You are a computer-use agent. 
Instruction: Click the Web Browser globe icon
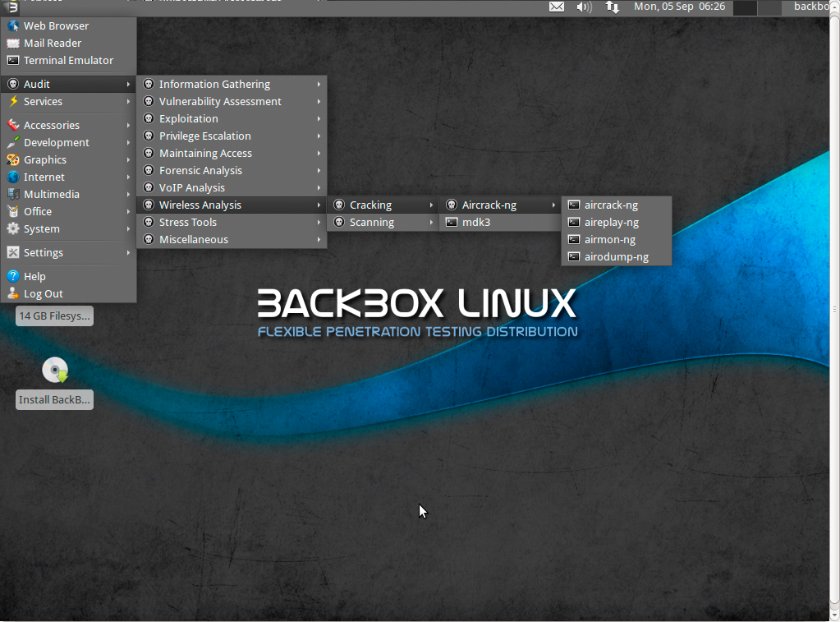[x=13, y=25]
